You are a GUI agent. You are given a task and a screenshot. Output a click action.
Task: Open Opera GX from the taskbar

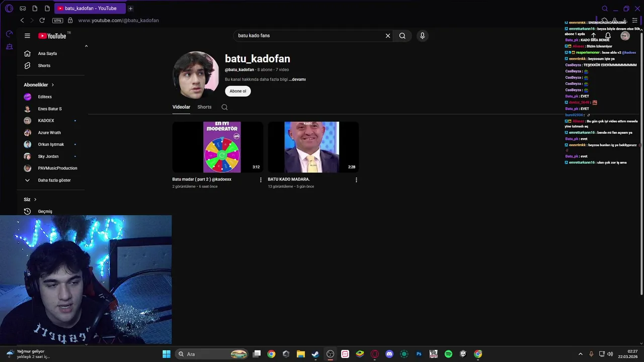click(374, 354)
